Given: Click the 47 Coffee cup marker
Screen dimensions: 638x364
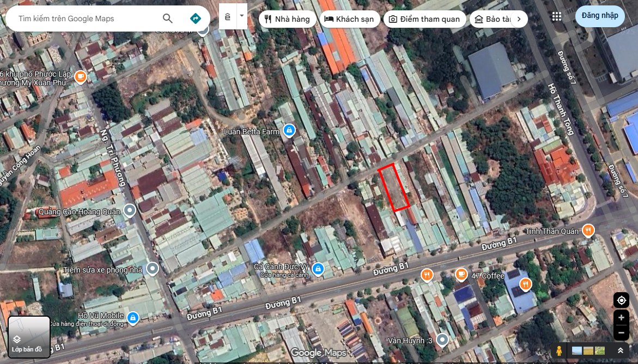Looking at the screenshot, I should (x=460, y=275).
